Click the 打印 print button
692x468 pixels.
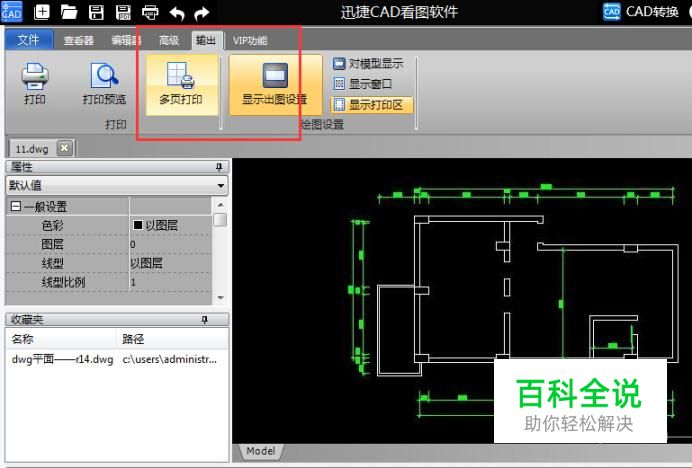[35, 84]
